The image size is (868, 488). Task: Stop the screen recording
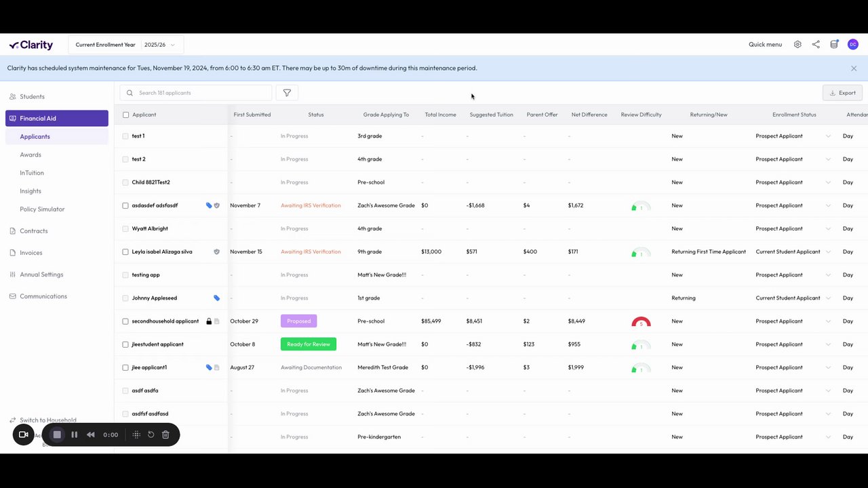58,434
